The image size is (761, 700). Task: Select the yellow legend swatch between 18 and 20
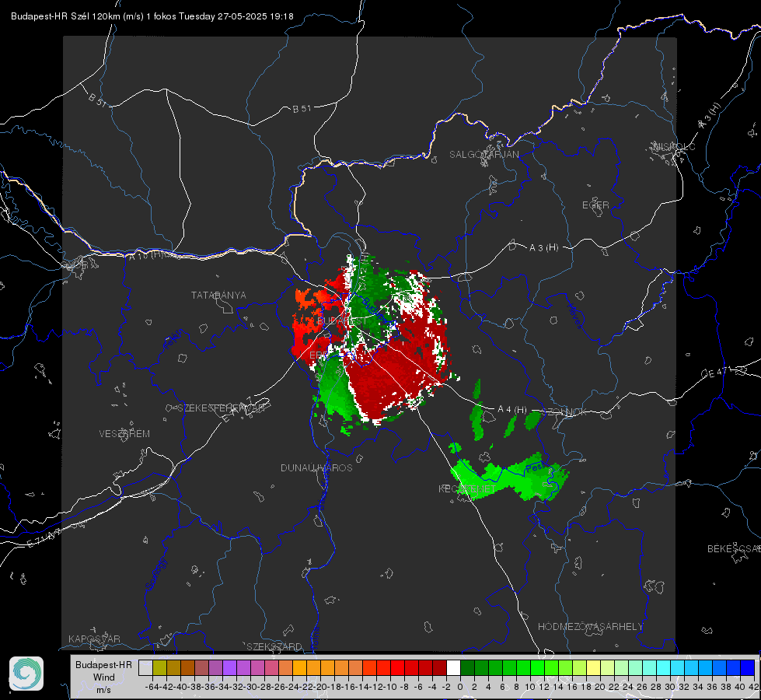[593, 667]
